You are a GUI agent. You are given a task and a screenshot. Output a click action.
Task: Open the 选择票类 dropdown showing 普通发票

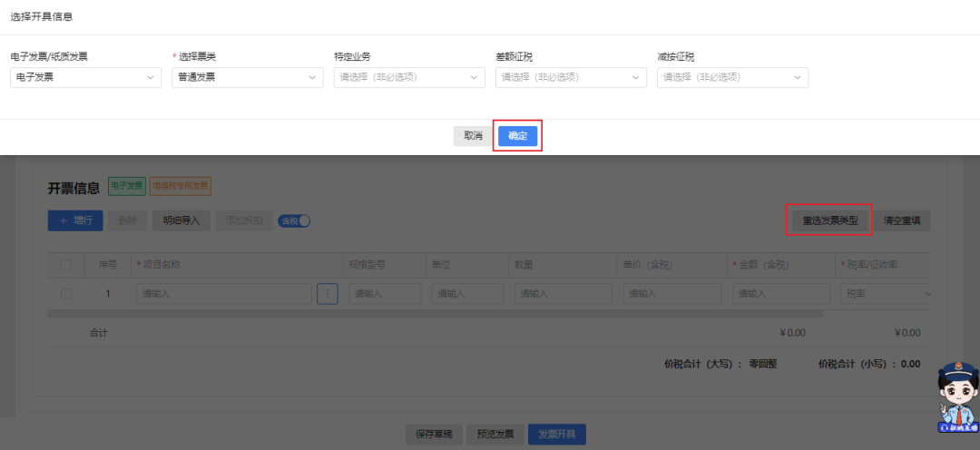pyautogui.click(x=248, y=77)
